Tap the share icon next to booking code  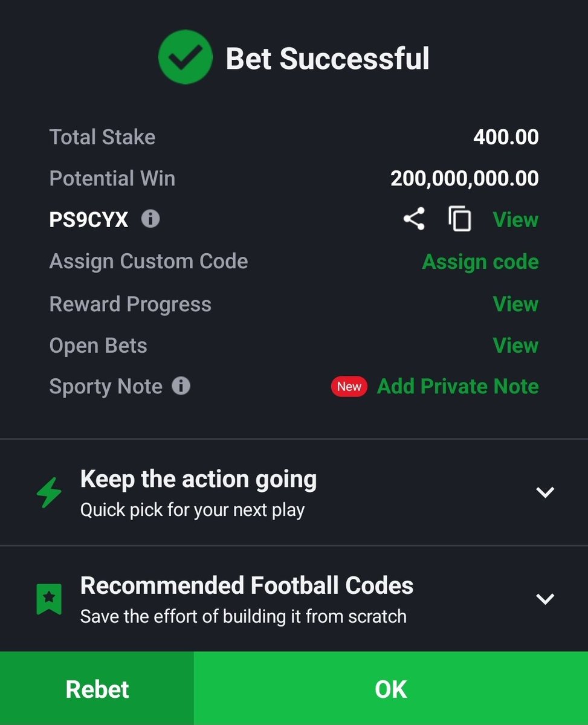click(414, 219)
